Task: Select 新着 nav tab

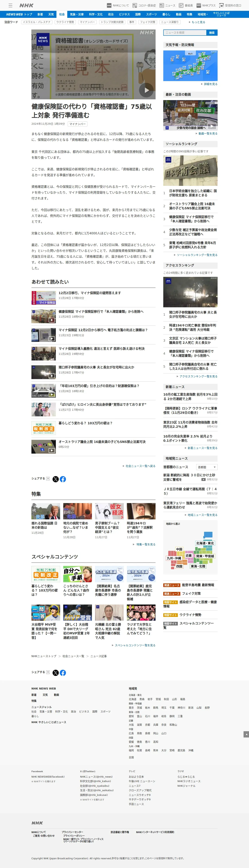Action: [x=40, y=15]
